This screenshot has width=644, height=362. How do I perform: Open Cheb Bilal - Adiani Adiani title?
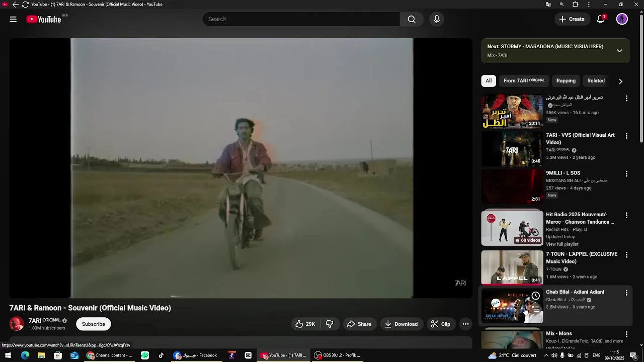pos(575,292)
